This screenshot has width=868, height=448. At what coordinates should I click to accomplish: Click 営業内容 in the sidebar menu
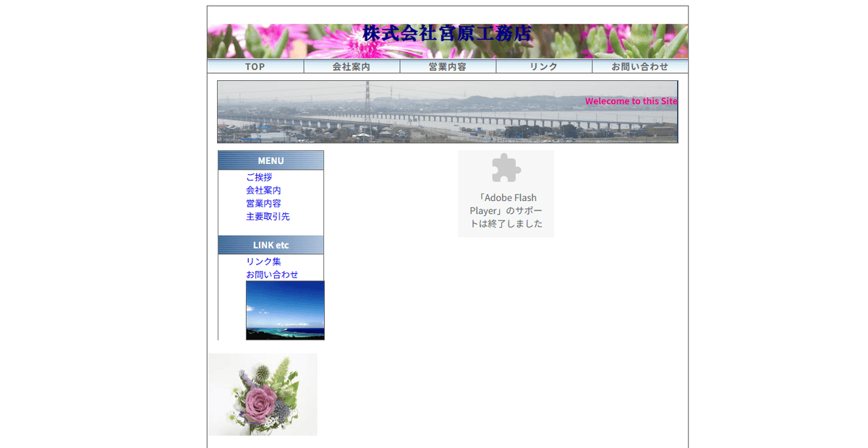click(x=263, y=203)
